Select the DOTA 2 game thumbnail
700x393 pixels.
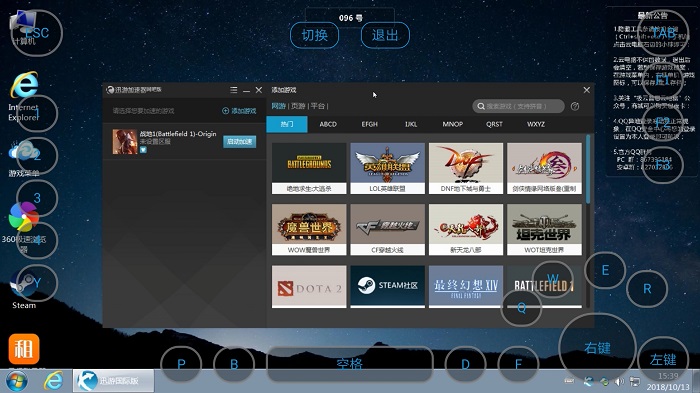pos(309,286)
